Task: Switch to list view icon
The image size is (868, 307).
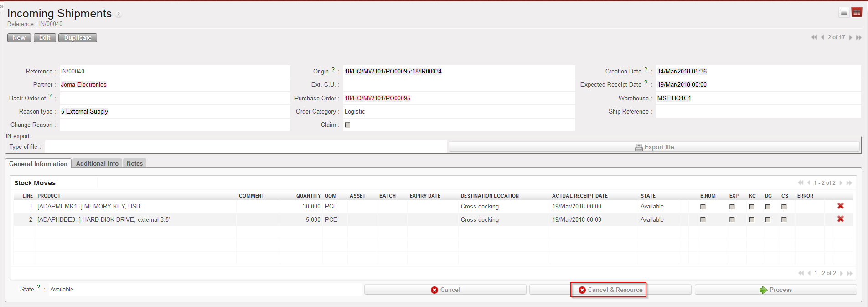Action: click(844, 12)
